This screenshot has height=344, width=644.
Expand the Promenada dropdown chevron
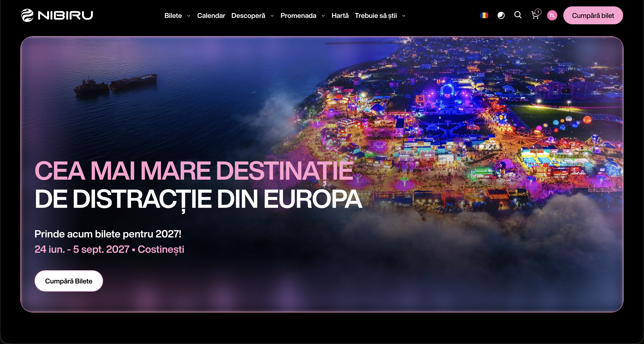(x=323, y=16)
